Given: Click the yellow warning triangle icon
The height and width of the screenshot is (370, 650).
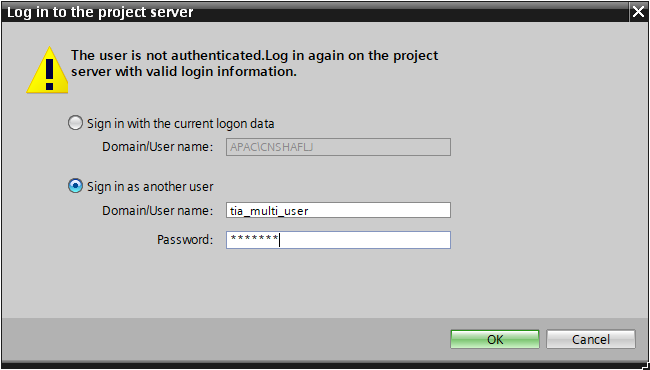Looking at the screenshot, I should pos(48,70).
